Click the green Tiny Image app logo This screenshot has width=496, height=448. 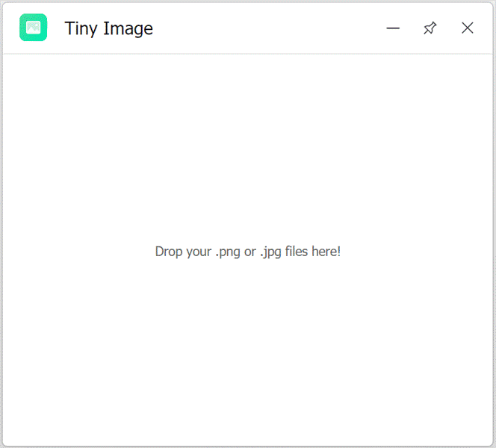click(33, 28)
